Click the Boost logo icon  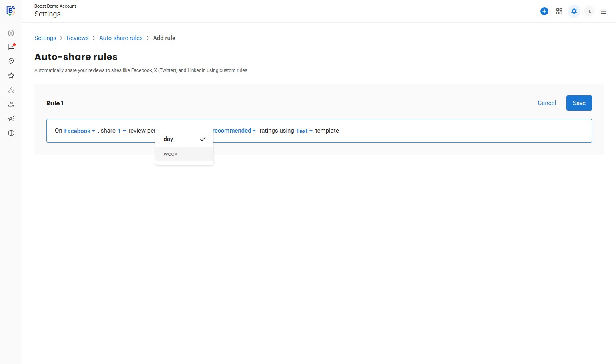pos(11,11)
